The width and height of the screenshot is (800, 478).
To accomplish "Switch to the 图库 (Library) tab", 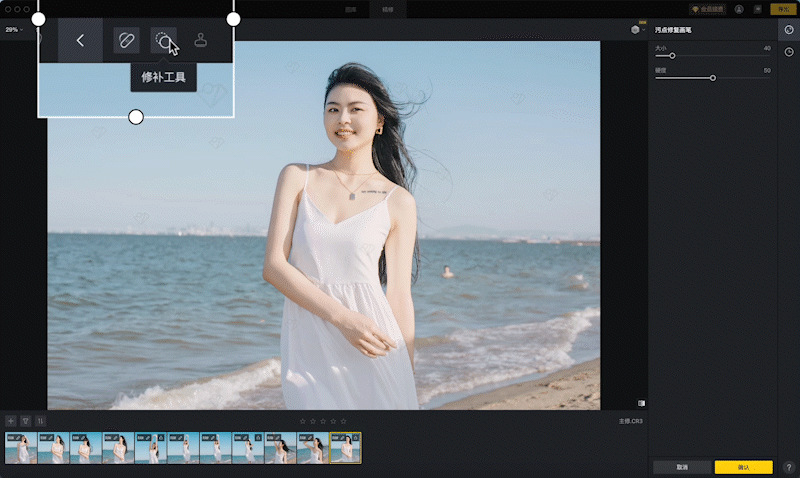I will 350,9.
